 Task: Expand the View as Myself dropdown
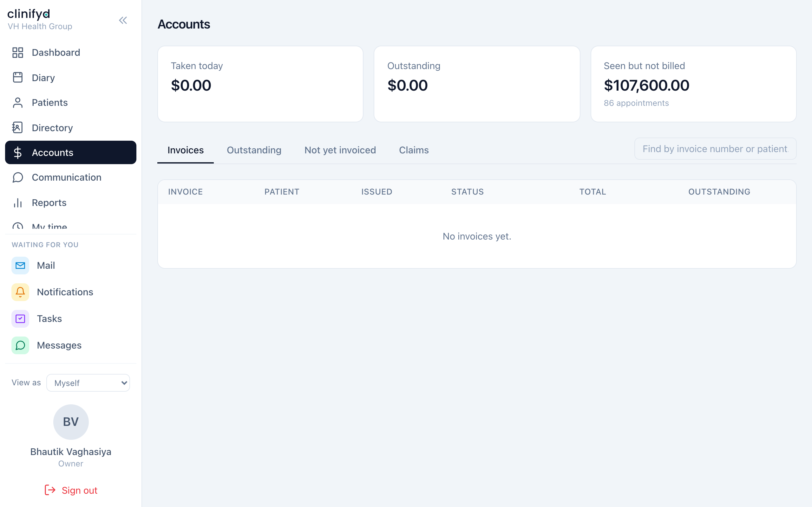tap(88, 382)
